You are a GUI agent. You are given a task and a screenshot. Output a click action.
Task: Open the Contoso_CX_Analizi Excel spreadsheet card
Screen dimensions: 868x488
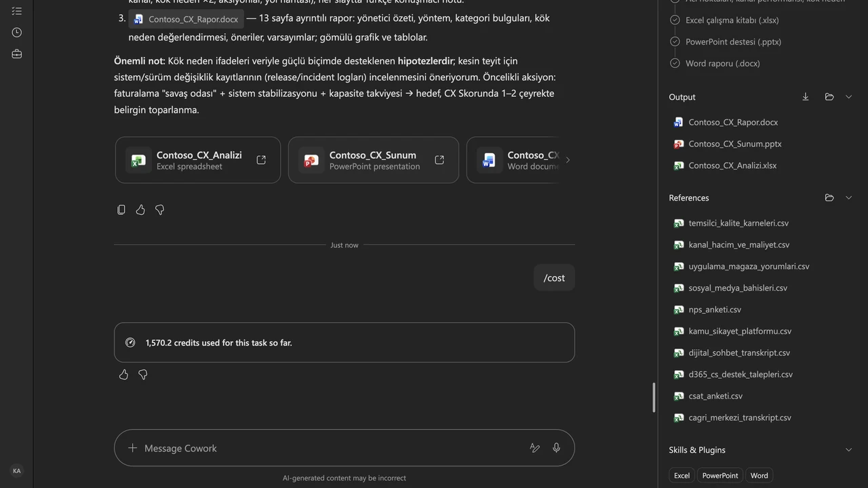[198, 160]
